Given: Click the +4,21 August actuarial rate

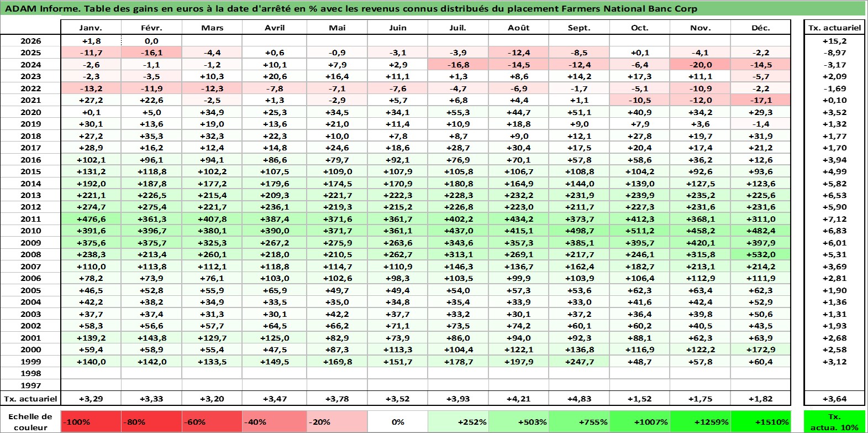Looking at the screenshot, I should [x=518, y=399].
